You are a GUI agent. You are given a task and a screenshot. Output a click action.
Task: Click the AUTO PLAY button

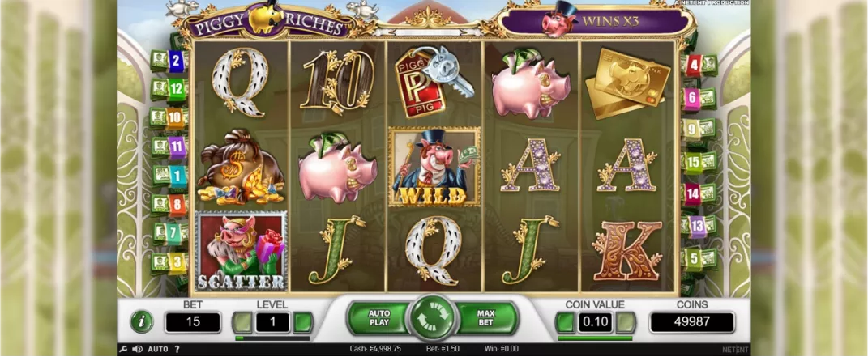click(379, 318)
